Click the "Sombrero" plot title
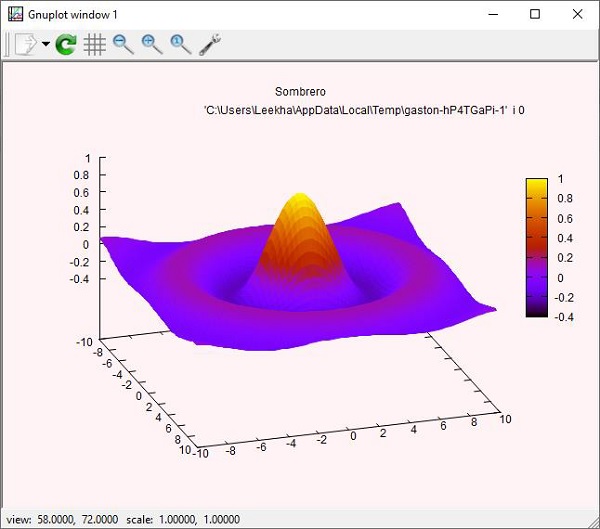The width and height of the screenshot is (600, 529). pyautogui.click(x=300, y=92)
